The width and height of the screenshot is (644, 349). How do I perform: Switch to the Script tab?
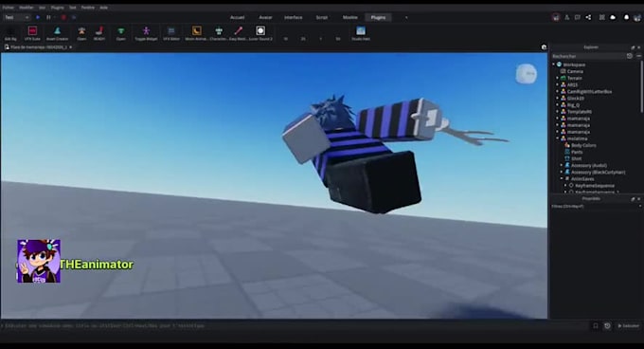pyautogui.click(x=322, y=17)
